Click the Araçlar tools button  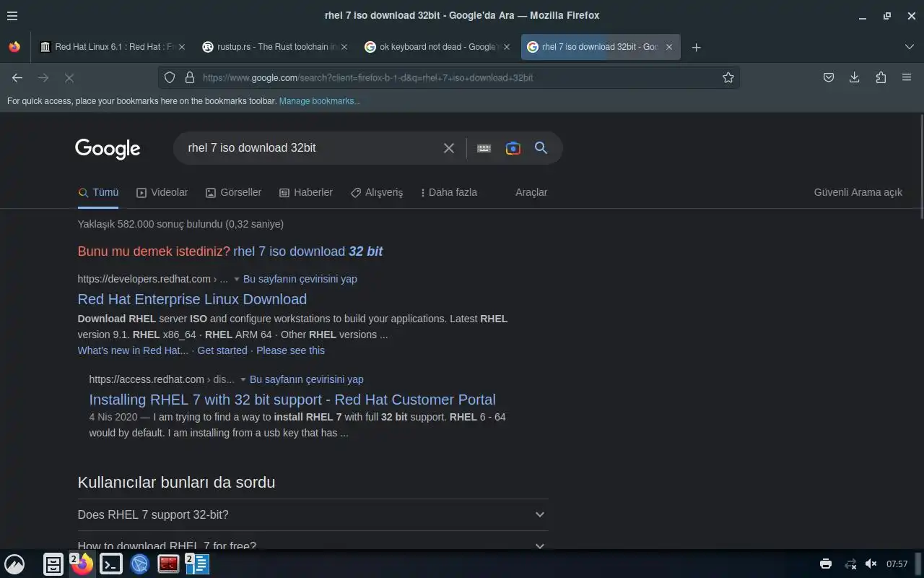[531, 192]
